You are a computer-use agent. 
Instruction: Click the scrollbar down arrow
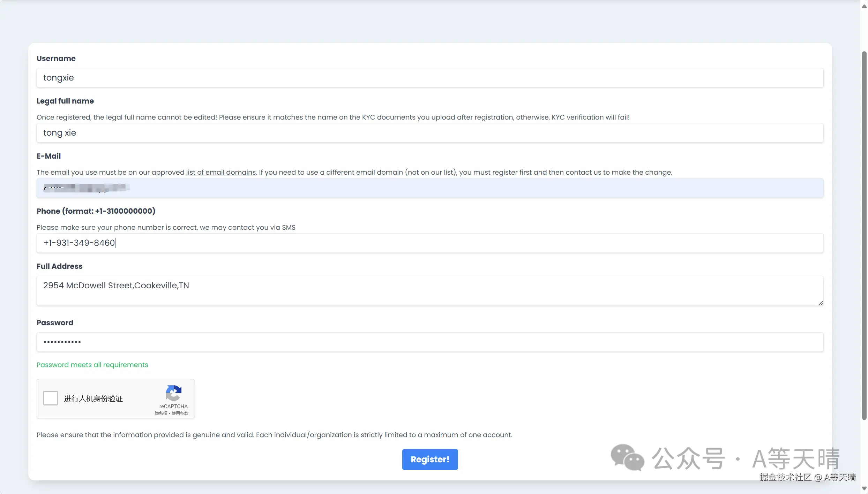(864, 488)
